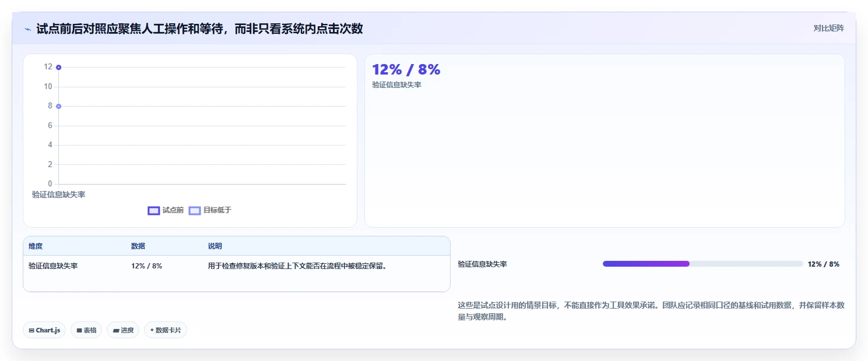Click the 验证信息缺失率 progress bar
This screenshot has width=868, height=361.
(x=703, y=264)
